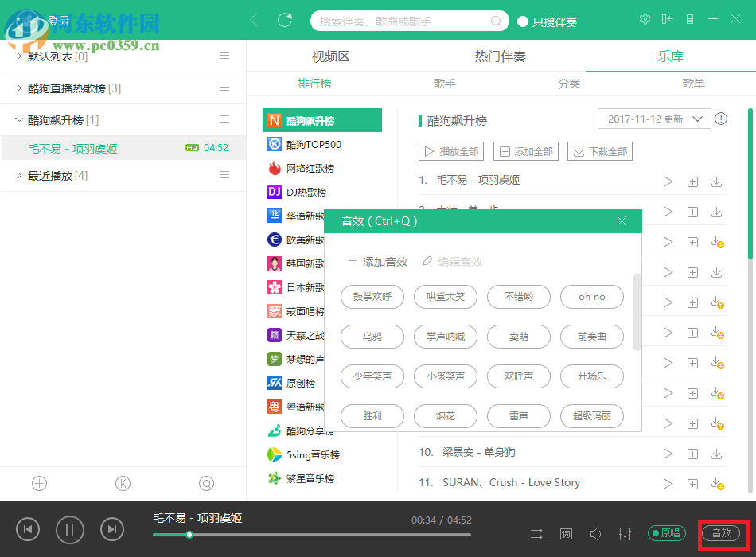The height and width of the screenshot is (557, 756).
Task: Click the 播放全部 button
Action: click(x=451, y=150)
